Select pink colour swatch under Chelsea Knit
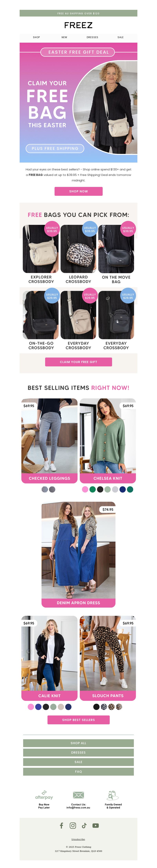This screenshot has height=868, width=157. tap(85, 489)
